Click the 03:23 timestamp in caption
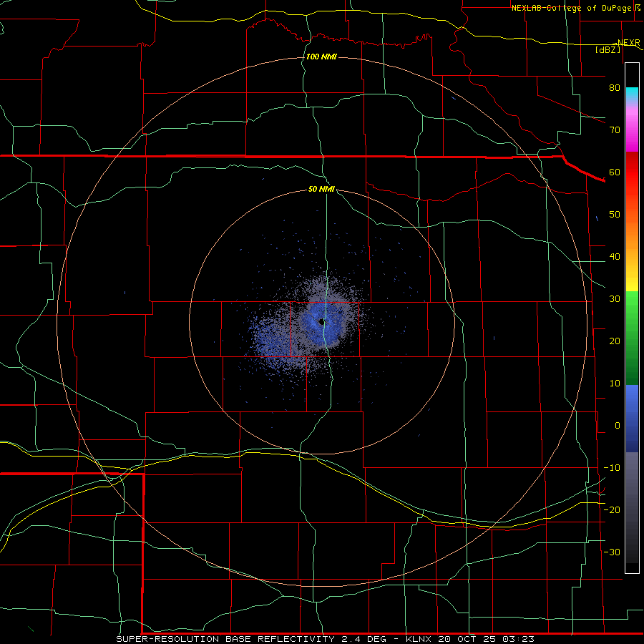The image size is (644, 644). [519, 639]
